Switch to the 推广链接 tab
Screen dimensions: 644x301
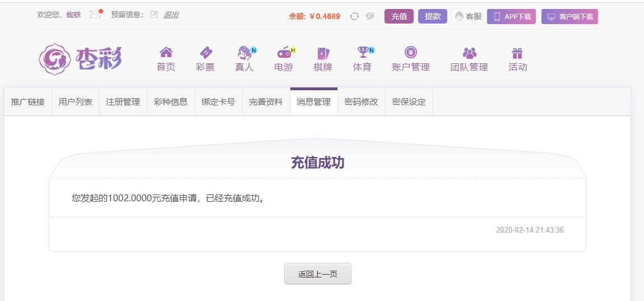pos(28,102)
